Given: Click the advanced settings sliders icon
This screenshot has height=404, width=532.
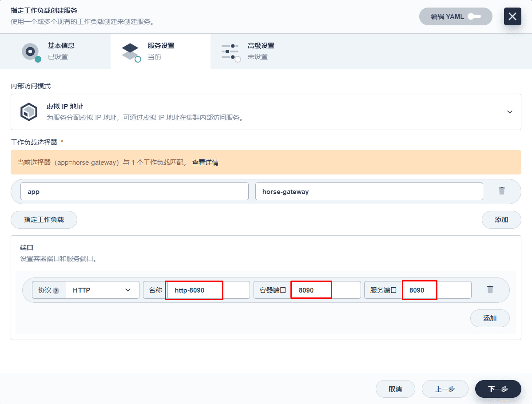Looking at the screenshot, I should coord(231,52).
